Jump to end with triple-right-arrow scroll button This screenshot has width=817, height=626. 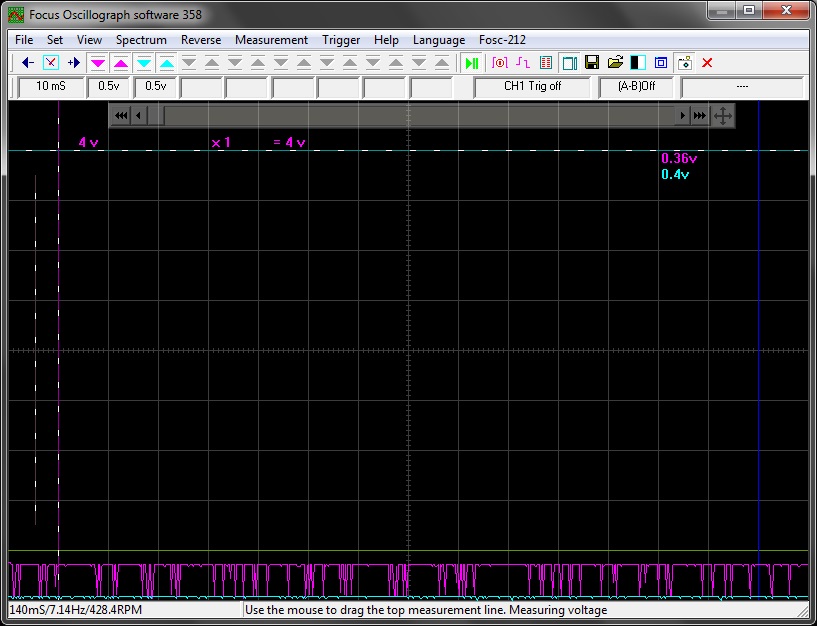(x=700, y=116)
